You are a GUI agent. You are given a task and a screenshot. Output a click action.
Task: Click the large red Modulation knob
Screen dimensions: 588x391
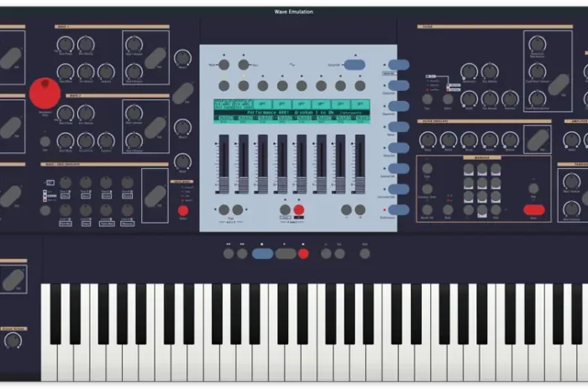(45, 93)
